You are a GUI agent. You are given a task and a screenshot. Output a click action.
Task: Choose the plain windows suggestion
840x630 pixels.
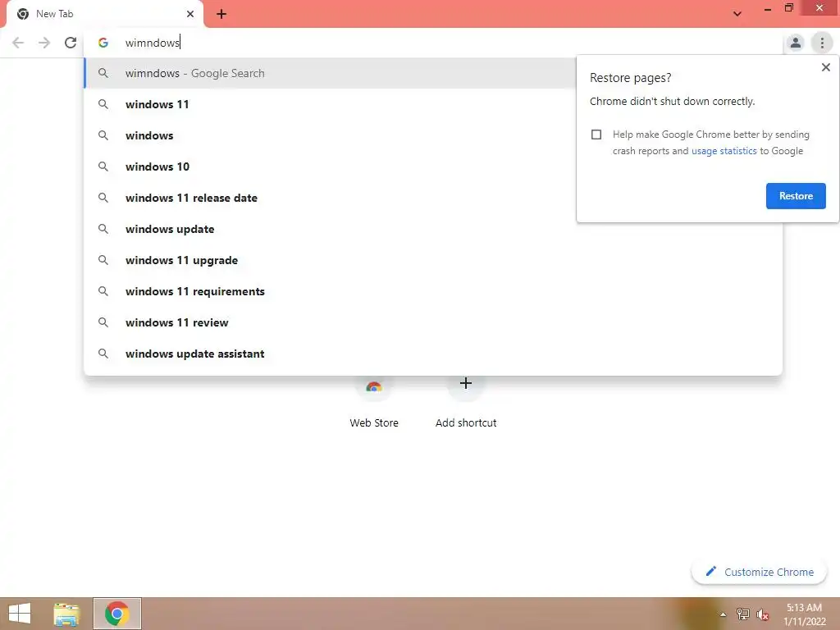330,135
